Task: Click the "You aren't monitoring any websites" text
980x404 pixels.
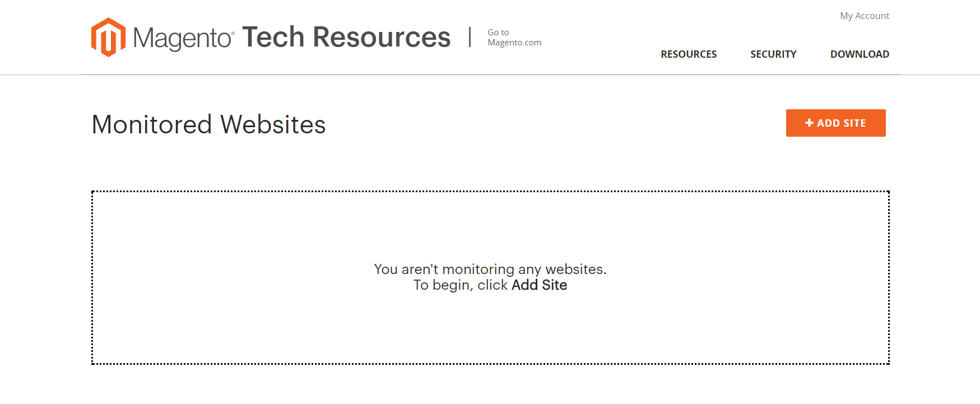Action: pos(490,270)
